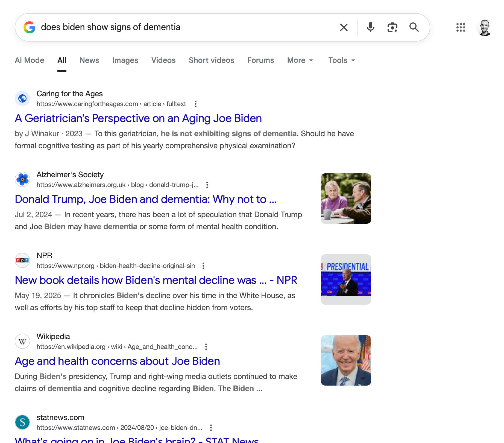Click the NPR presidential debate thumbnail
This screenshot has width=504, height=443.
(x=346, y=279)
